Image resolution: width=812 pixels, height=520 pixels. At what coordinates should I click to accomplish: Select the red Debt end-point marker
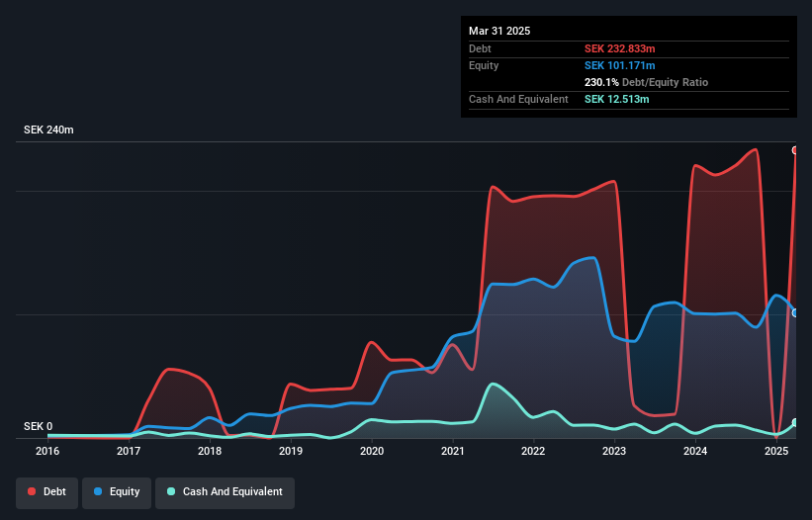pos(795,150)
